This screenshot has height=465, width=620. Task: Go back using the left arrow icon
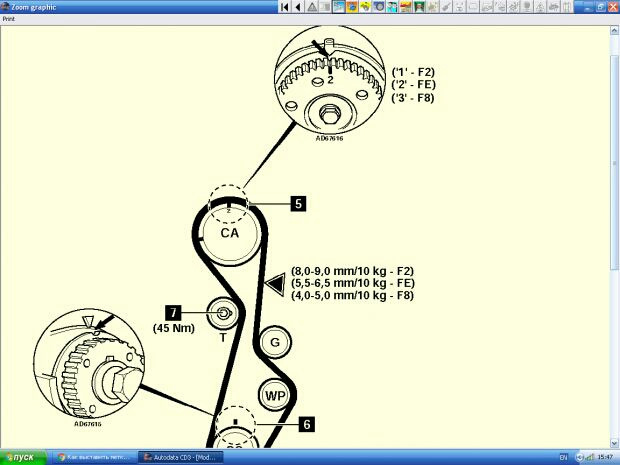(x=298, y=7)
